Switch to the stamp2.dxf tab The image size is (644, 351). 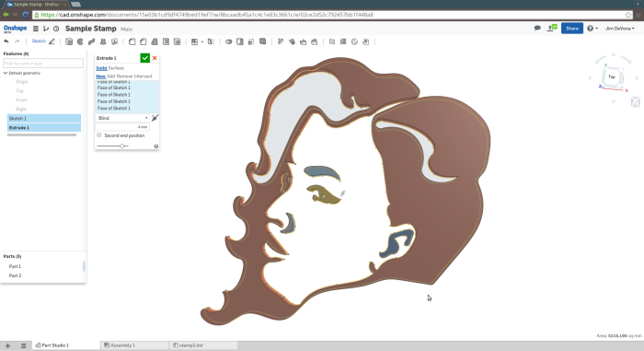pyautogui.click(x=203, y=345)
